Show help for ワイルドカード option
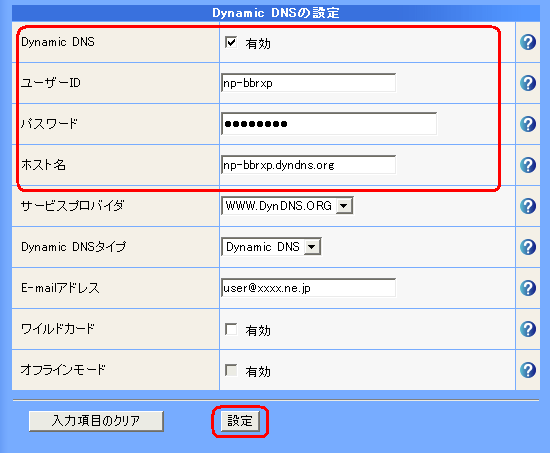Image resolution: width=550 pixels, height=453 pixels. (x=528, y=329)
